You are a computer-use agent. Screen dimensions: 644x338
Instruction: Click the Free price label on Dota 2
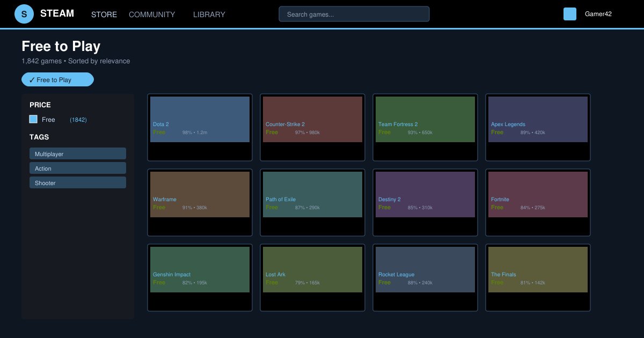tap(159, 132)
